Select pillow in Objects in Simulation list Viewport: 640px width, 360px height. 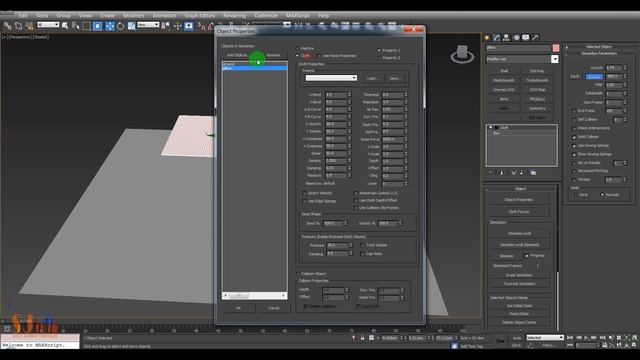tap(255, 69)
